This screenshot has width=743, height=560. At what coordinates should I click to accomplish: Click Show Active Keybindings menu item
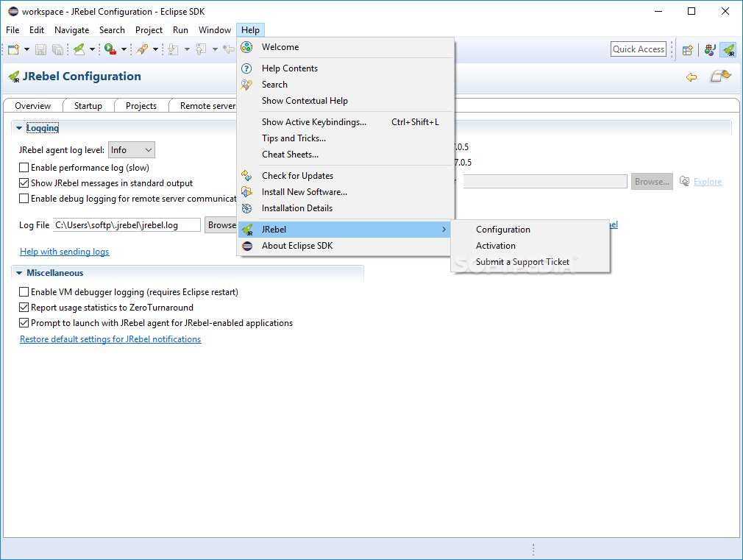(346, 122)
